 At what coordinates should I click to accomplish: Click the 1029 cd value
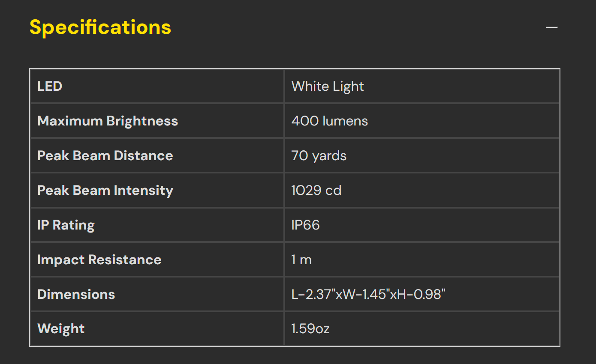[x=316, y=190]
